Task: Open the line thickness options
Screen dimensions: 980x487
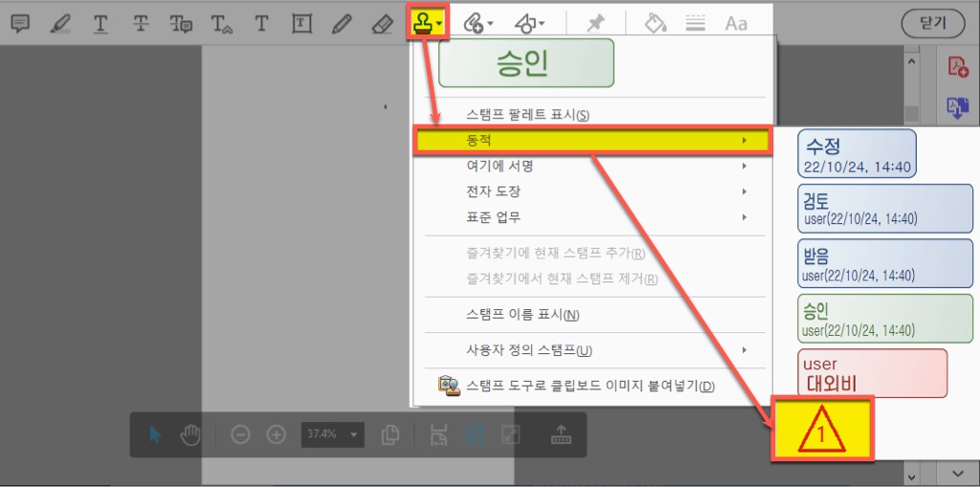Action: point(696,24)
